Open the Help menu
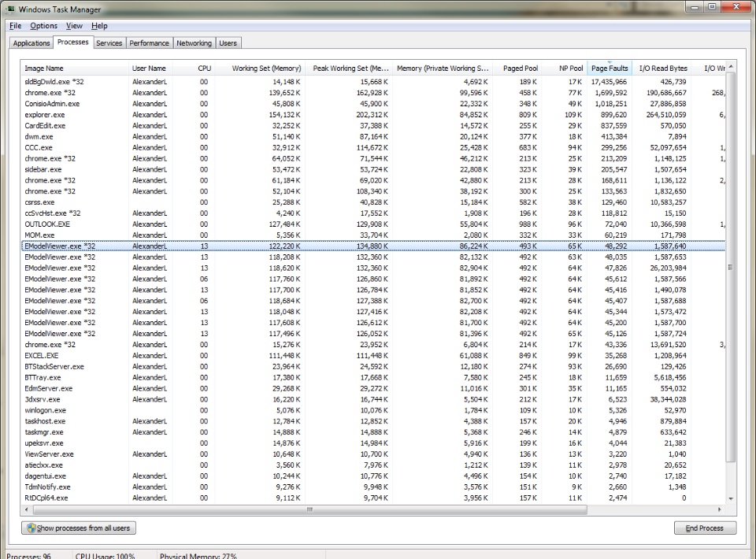The image size is (756, 559). 99,25
